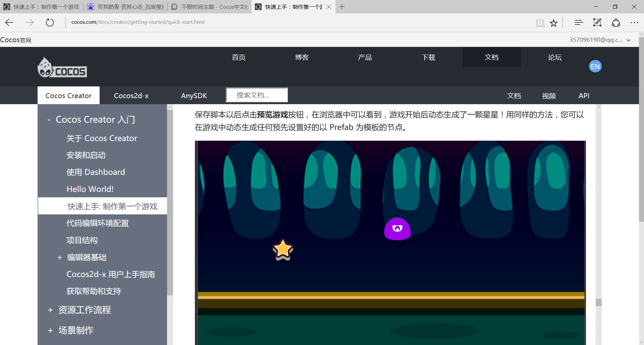Select 快速上手: 制作第一个游戏 in sidebar
Screen dimensions: 644x345
pyautogui.click(x=103, y=206)
